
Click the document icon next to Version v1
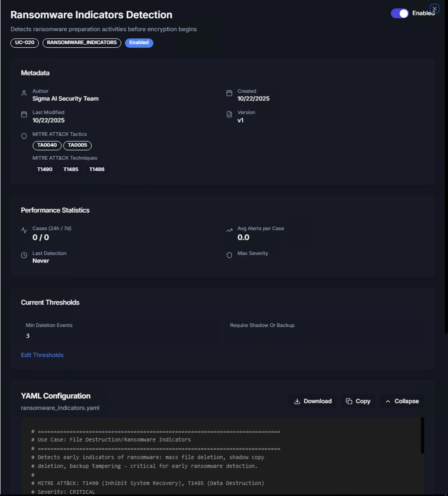(229, 114)
